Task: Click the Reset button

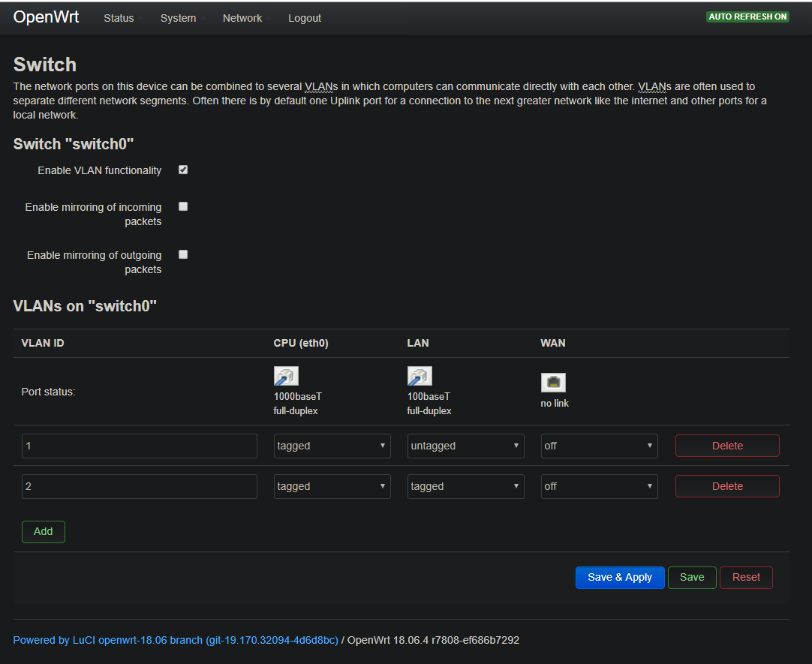Action: 746,578
